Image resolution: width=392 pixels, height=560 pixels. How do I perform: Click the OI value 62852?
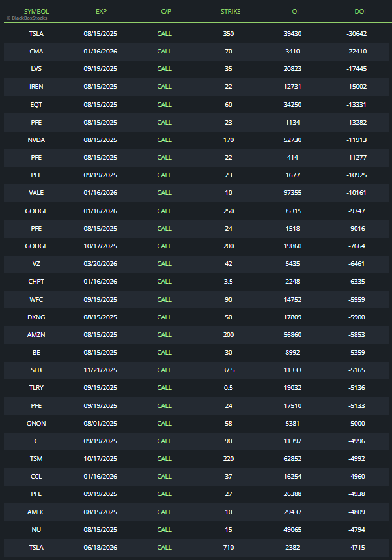click(x=292, y=458)
